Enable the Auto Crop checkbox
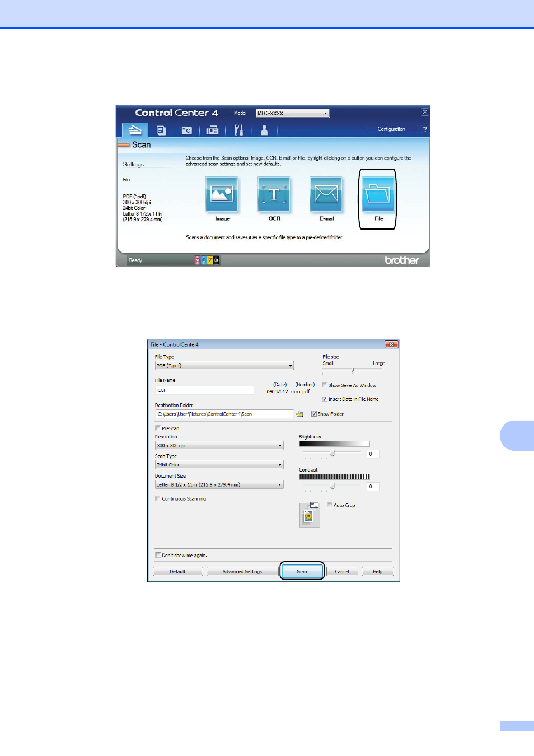 [330, 505]
